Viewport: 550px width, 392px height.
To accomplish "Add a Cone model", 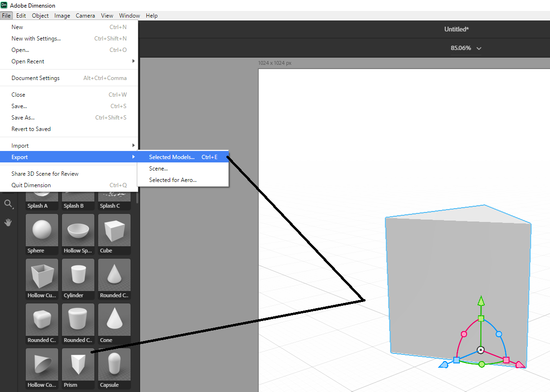I will (114, 319).
